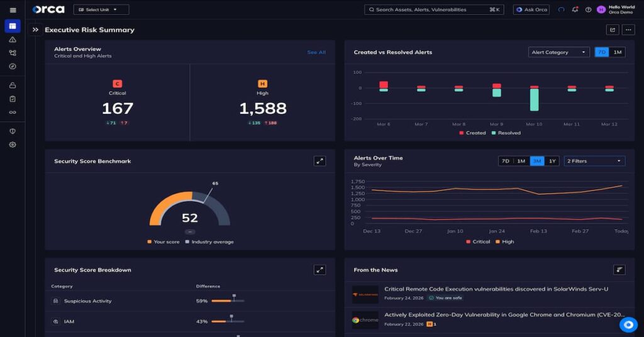
Task: Open the compass discovery icon in sidebar
Action: [13, 67]
